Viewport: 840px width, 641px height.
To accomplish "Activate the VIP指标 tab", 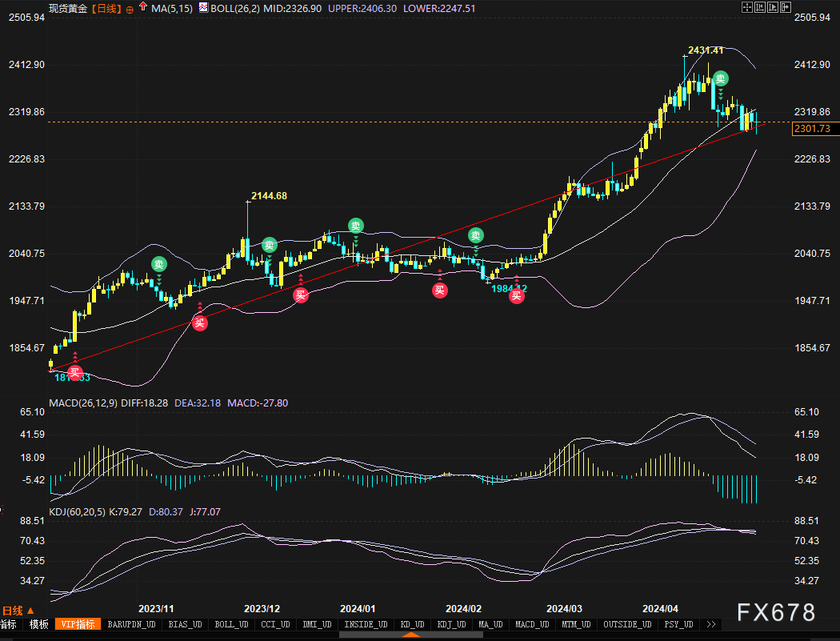I will coord(78,624).
